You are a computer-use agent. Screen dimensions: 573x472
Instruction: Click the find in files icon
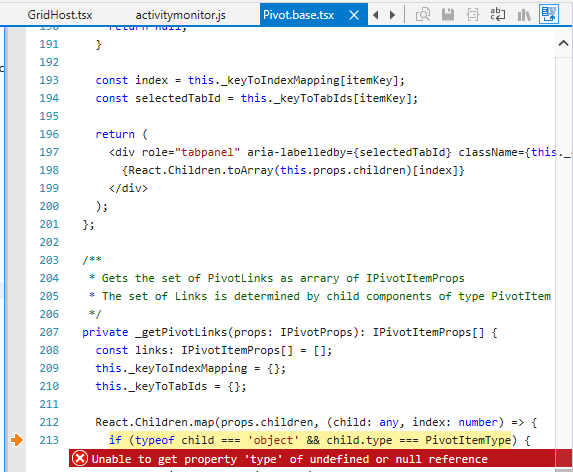pos(422,15)
